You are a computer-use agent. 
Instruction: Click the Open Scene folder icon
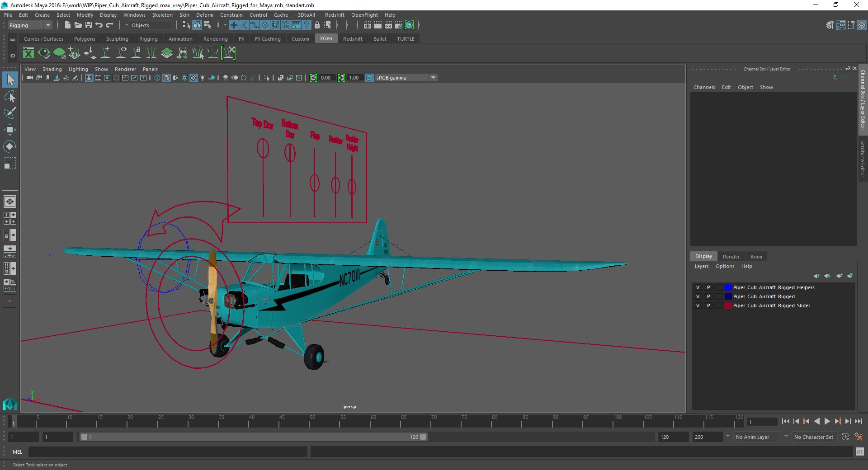point(78,25)
